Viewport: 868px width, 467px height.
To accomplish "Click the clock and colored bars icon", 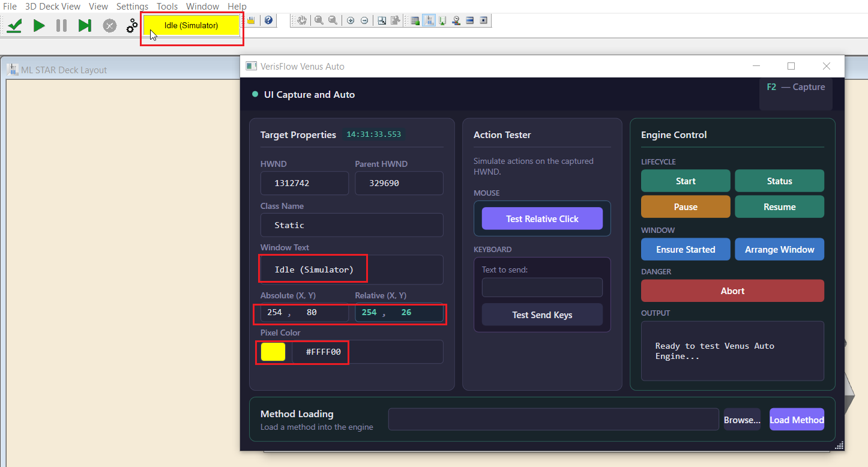I will coord(456,20).
